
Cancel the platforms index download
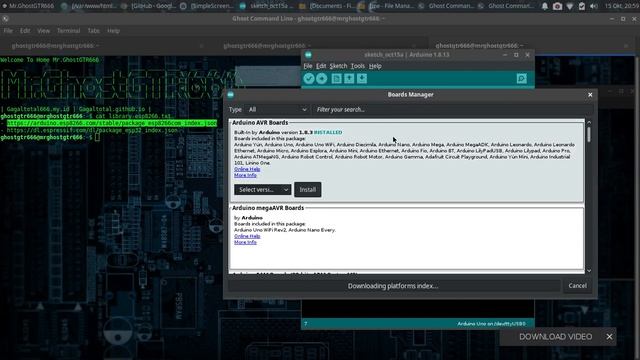(x=577, y=286)
